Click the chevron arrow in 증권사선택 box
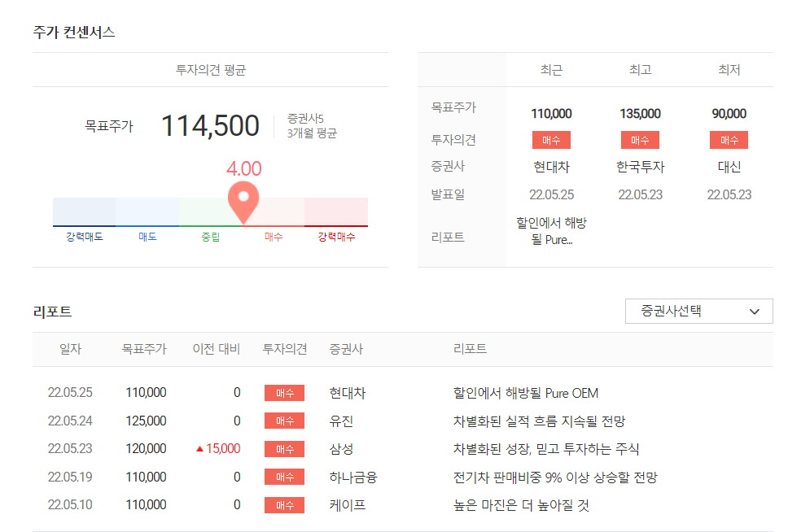Image resolution: width=788 pixels, height=532 pixels. 754,312
